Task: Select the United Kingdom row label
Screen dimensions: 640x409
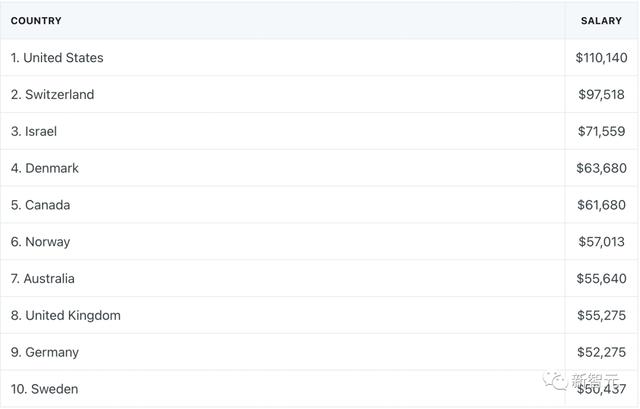Action: [66, 316]
